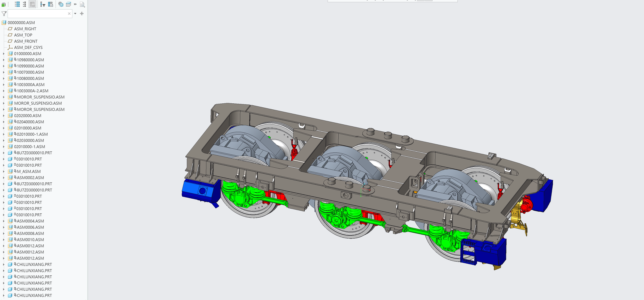Viewport: 644px width, 300px height.
Task: Show the layer tree with layers icon
Action: (x=68, y=4)
